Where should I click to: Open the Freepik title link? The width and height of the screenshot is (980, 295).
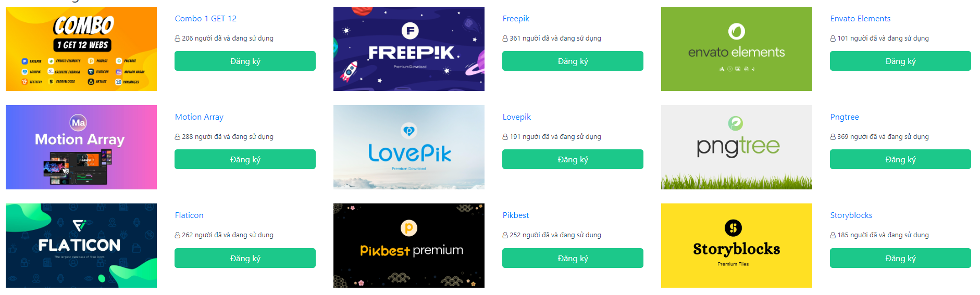click(516, 19)
